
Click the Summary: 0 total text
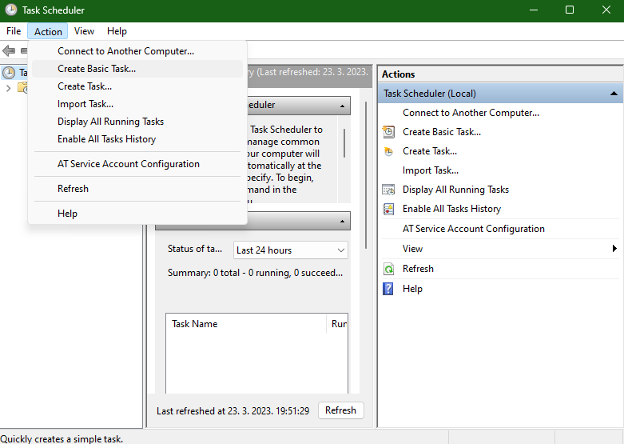[x=255, y=273]
